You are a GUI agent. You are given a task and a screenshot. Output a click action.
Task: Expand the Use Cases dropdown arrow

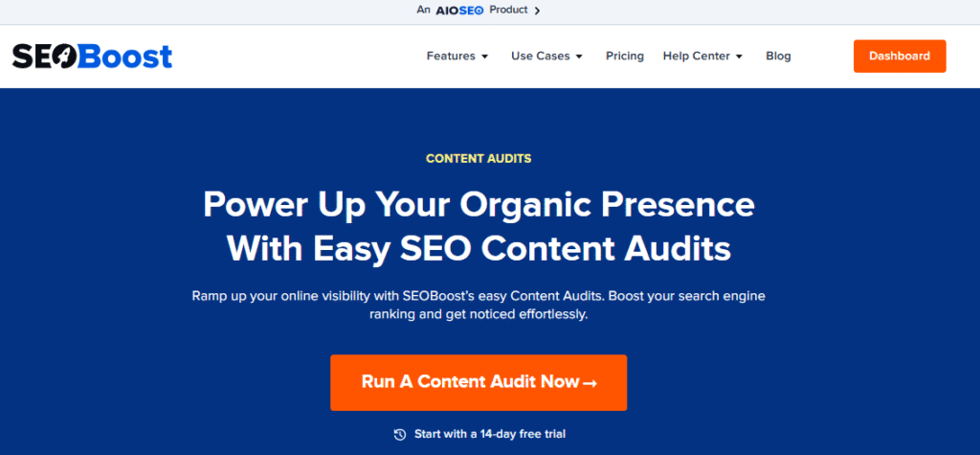click(x=579, y=57)
